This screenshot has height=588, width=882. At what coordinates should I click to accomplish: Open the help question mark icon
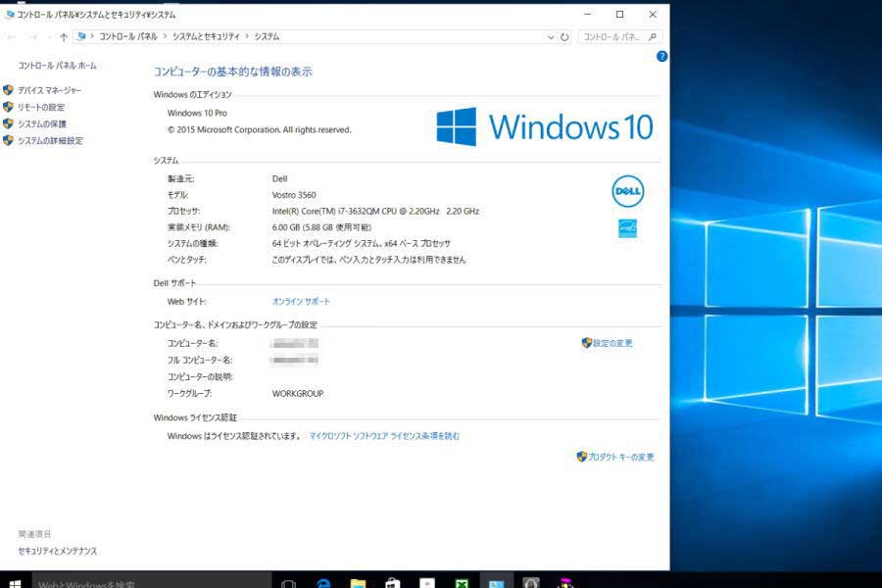click(661, 56)
